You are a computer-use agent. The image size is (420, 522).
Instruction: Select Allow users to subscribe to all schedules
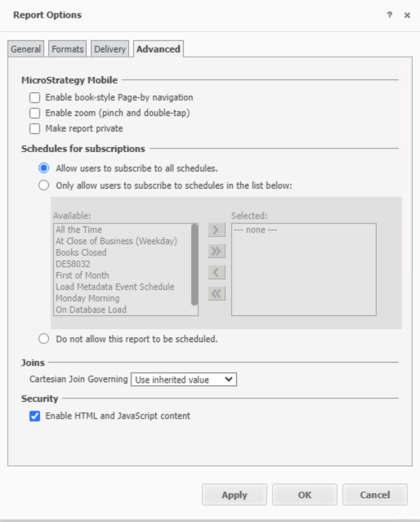(44, 168)
